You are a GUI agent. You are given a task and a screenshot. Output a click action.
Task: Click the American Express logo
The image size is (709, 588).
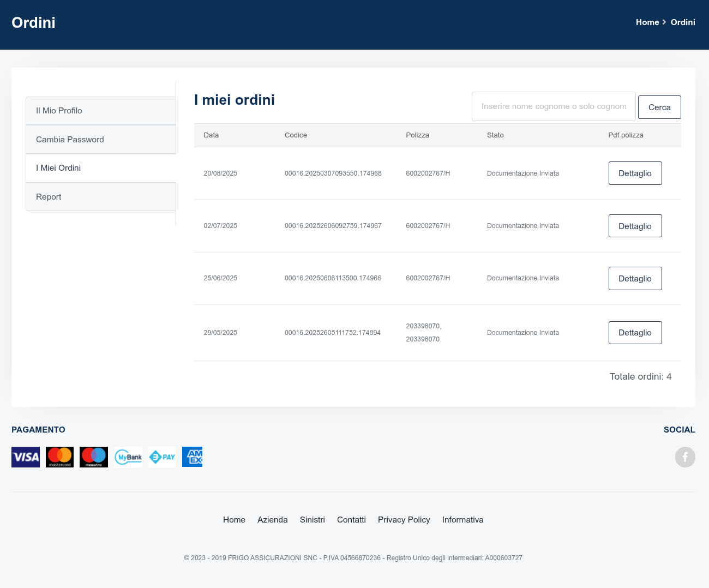[192, 457]
